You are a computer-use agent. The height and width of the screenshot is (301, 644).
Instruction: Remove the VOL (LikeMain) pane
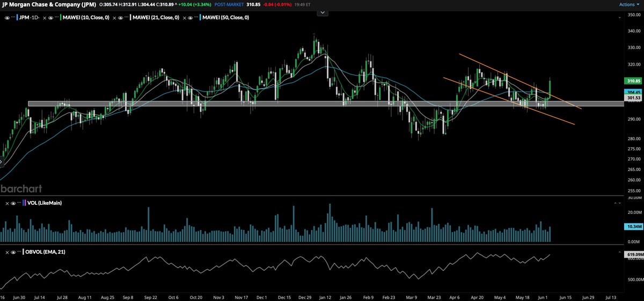7,204
